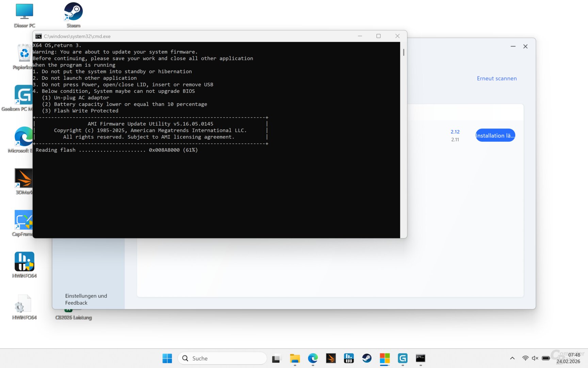Open File Explorer from taskbar
This screenshot has width=588, height=368.
[x=295, y=358]
